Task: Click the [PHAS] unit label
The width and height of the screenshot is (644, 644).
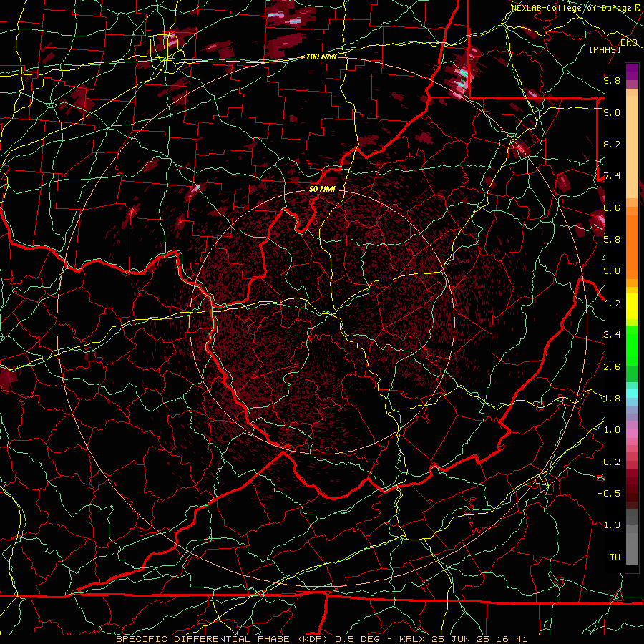Action: point(605,49)
